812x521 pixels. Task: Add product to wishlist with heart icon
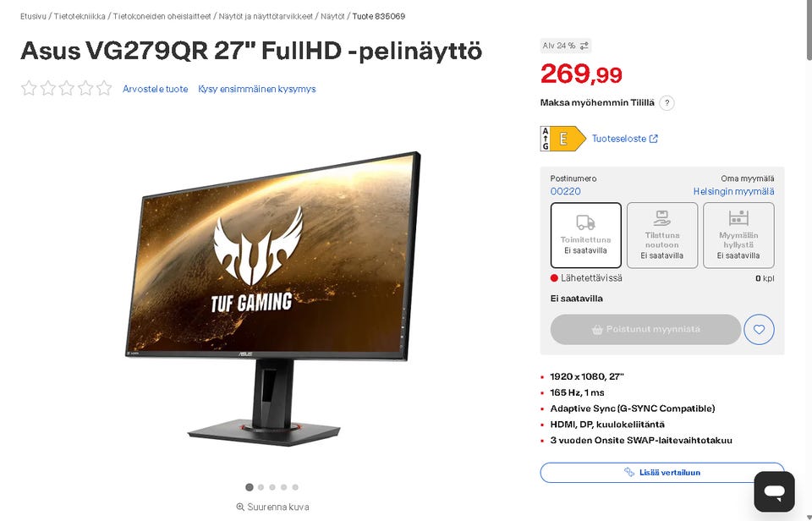tap(759, 329)
